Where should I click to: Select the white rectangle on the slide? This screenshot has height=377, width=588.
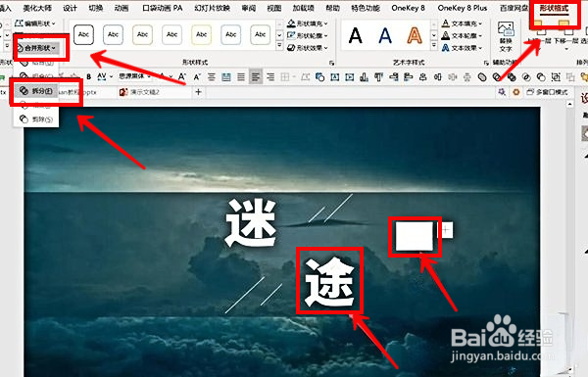pos(415,236)
